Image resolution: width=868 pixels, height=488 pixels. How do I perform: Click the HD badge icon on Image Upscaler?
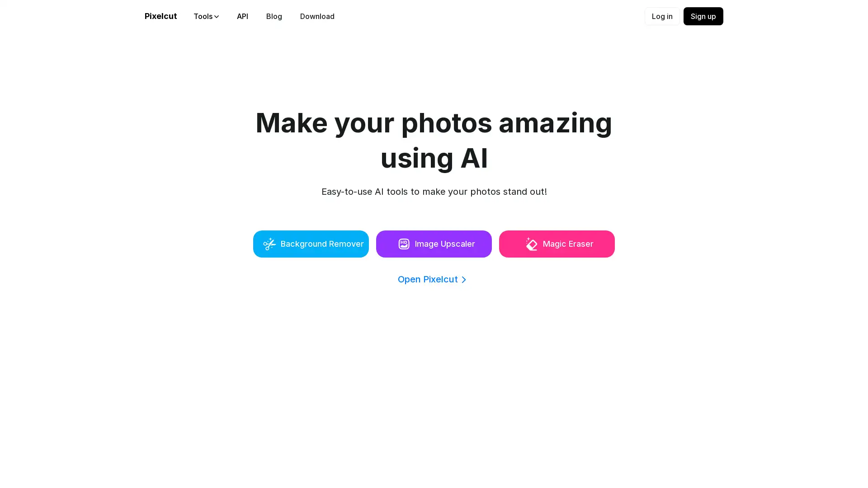coord(404,244)
